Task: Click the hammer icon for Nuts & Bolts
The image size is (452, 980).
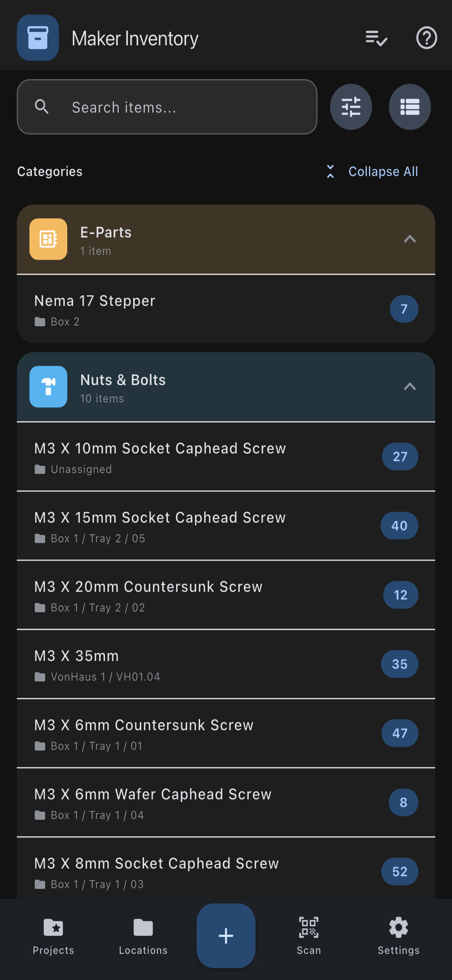Action: (x=48, y=387)
